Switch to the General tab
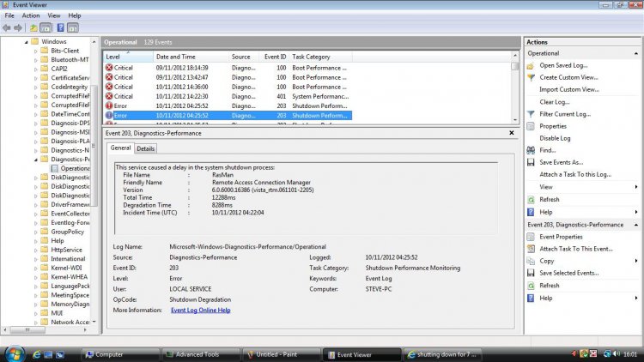The height and width of the screenshot is (362, 644). pos(120,148)
